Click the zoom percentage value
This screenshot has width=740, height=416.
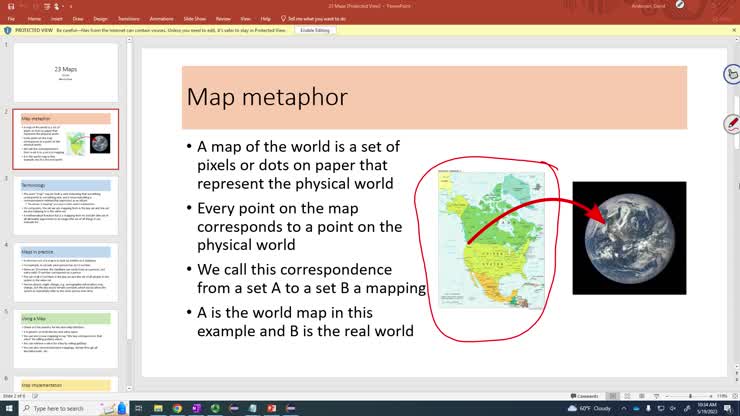722,396
